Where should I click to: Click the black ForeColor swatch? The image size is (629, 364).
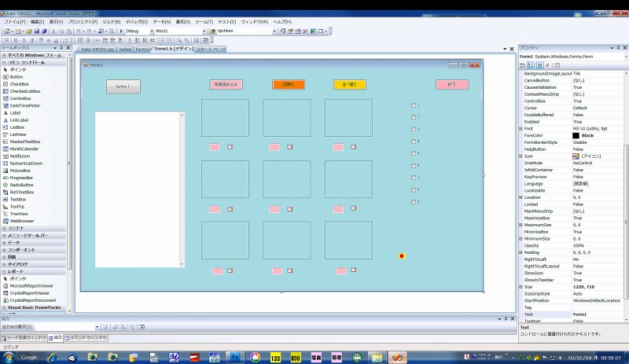pyautogui.click(x=576, y=135)
